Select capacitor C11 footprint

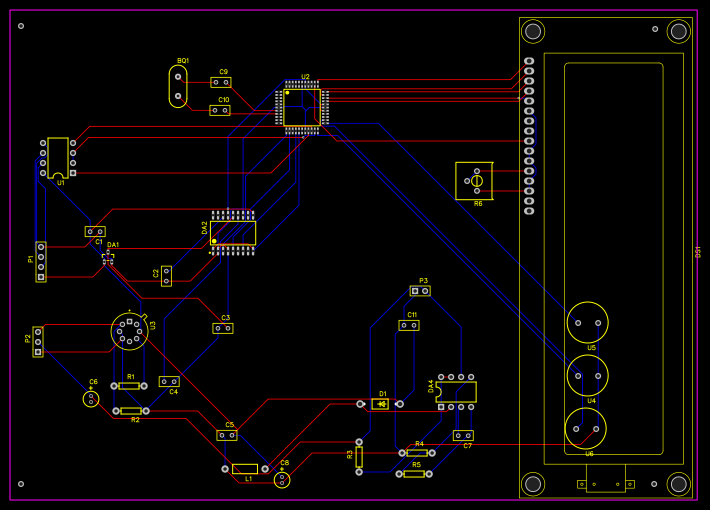click(x=409, y=325)
